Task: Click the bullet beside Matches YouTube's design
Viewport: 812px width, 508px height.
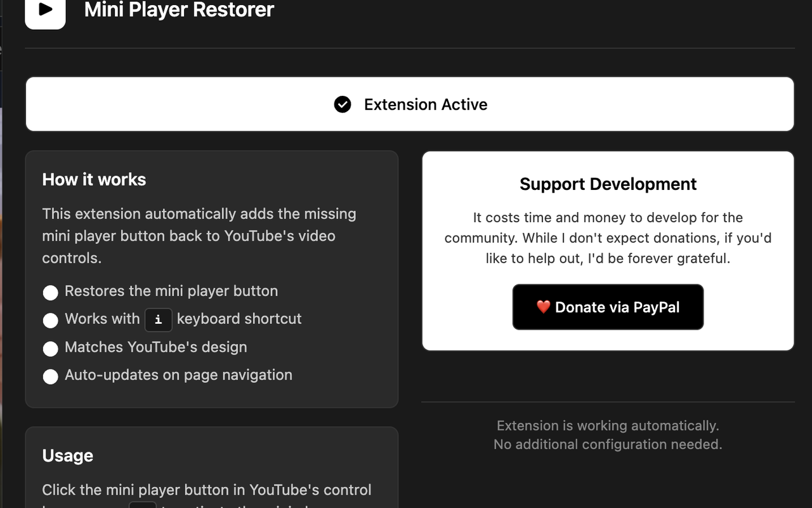Action: 50,348
